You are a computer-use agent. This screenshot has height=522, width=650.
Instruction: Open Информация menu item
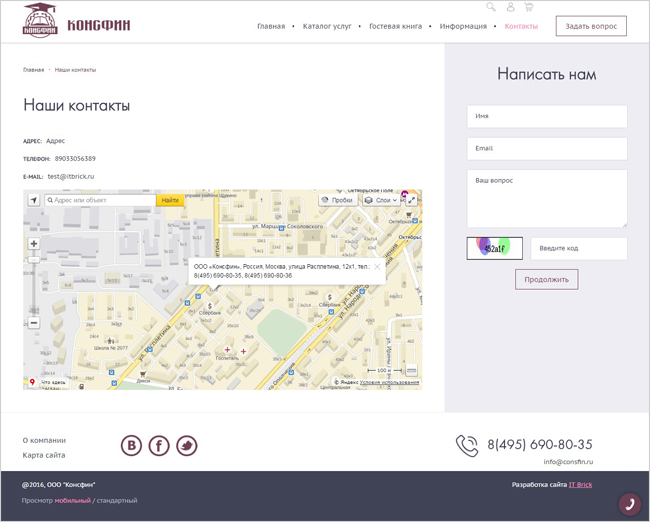tap(463, 26)
